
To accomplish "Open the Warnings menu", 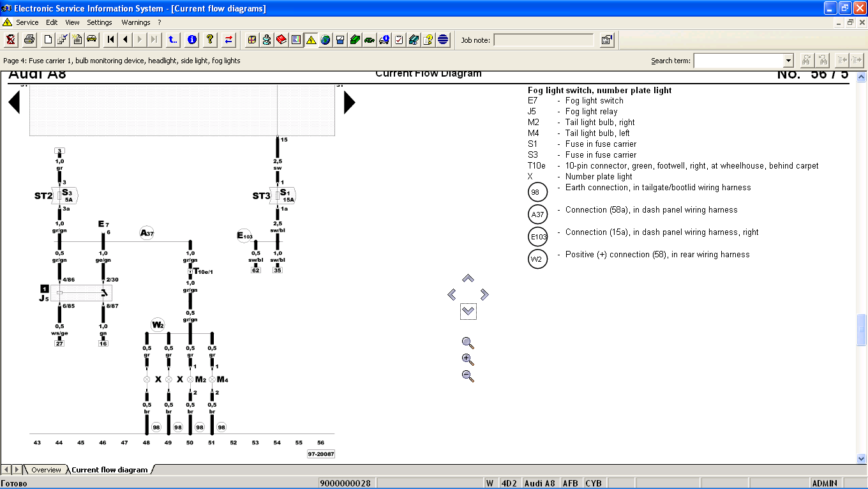I will [135, 22].
